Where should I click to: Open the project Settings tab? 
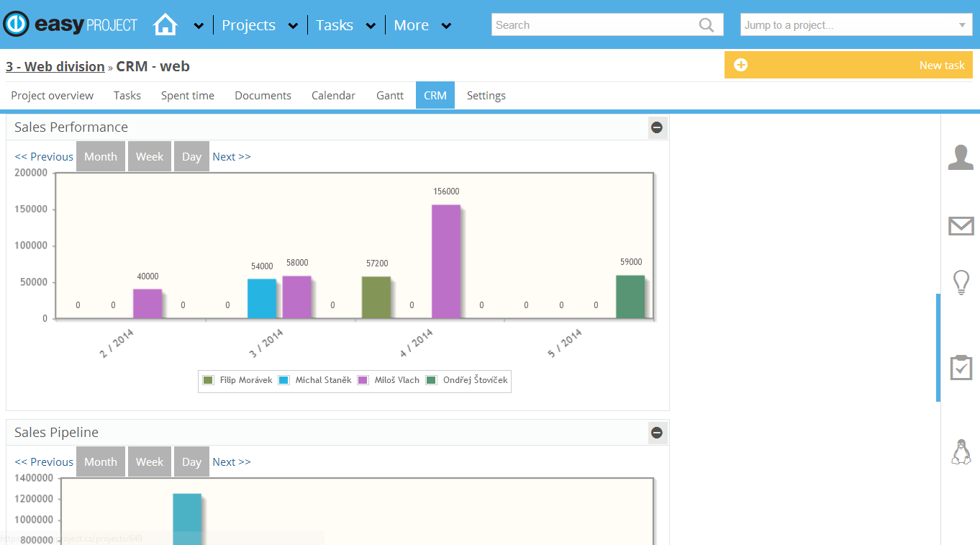tap(486, 95)
